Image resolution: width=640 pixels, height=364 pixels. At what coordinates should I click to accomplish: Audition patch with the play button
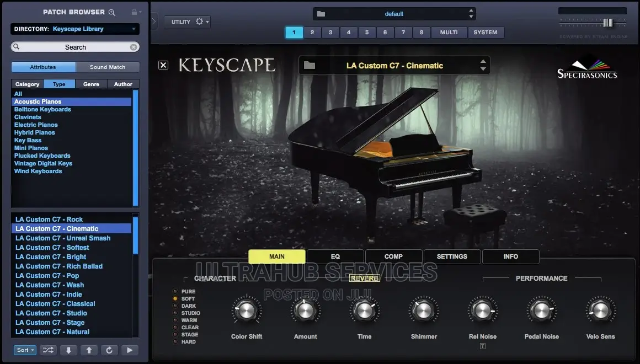130,350
